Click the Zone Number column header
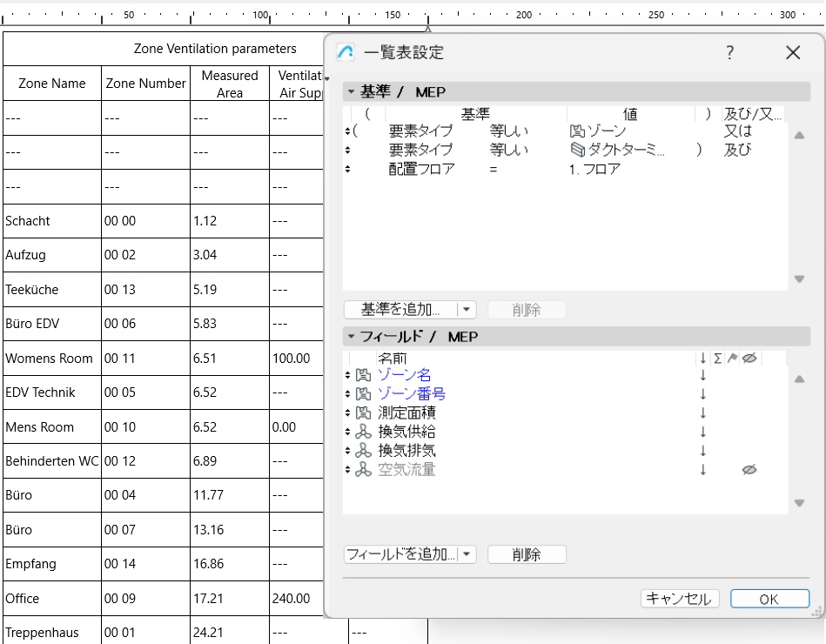826x644 pixels. click(146, 84)
